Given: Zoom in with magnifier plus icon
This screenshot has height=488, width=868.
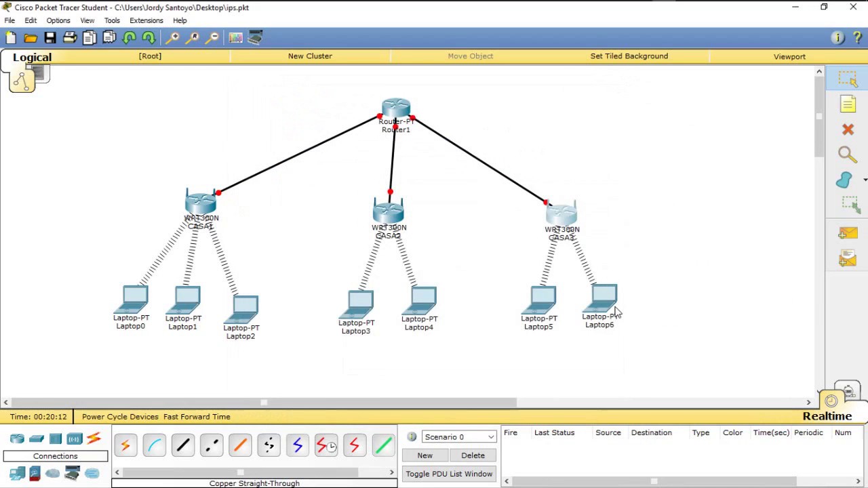Looking at the screenshot, I should (x=173, y=38).
